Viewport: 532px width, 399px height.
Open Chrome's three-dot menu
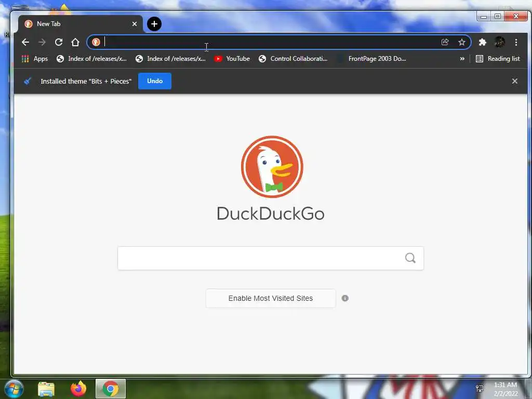516,42
